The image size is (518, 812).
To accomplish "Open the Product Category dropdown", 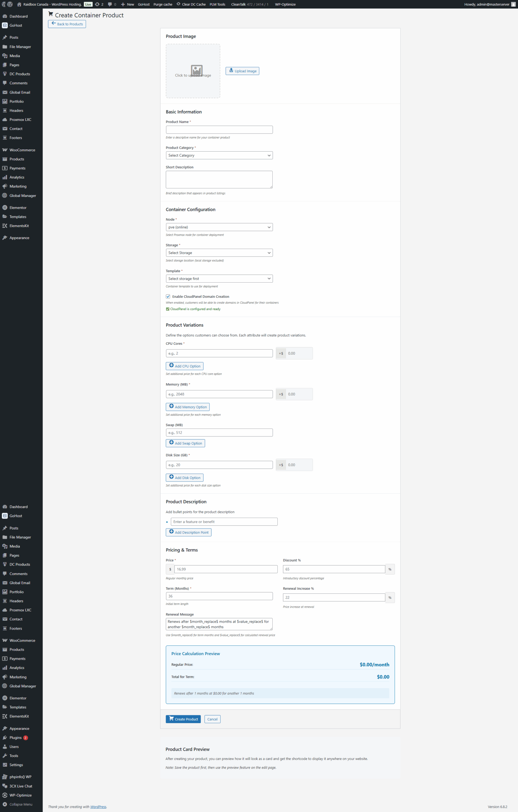I will click(219, 155).
